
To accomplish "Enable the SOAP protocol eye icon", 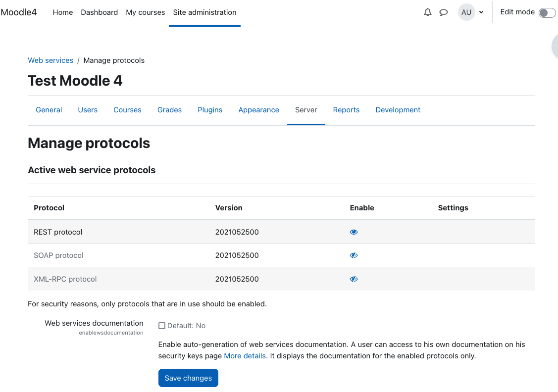I will 354,255.
